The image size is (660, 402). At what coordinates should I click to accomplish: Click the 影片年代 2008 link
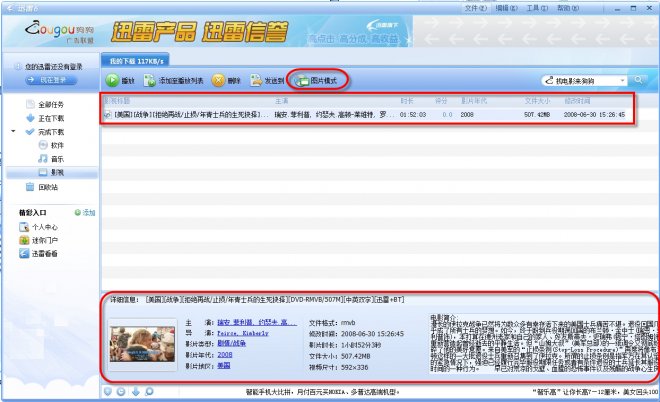click(224, 354)
